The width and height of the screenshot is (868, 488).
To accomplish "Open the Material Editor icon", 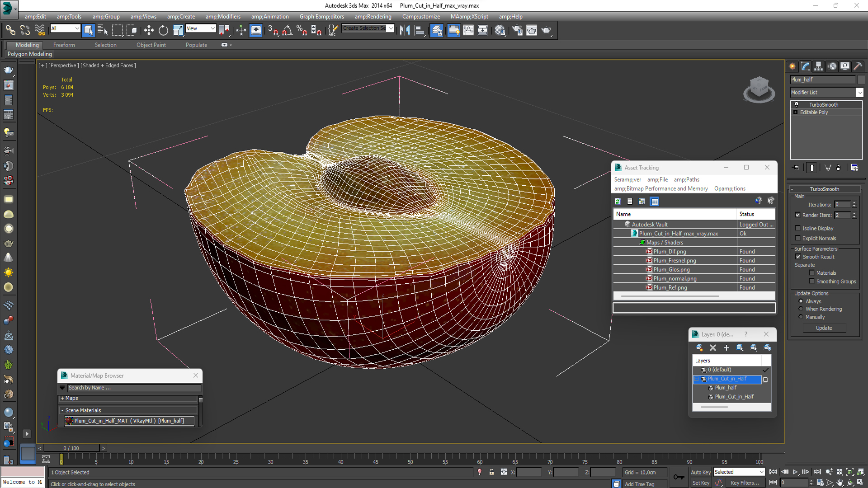I will click(500, 30).
